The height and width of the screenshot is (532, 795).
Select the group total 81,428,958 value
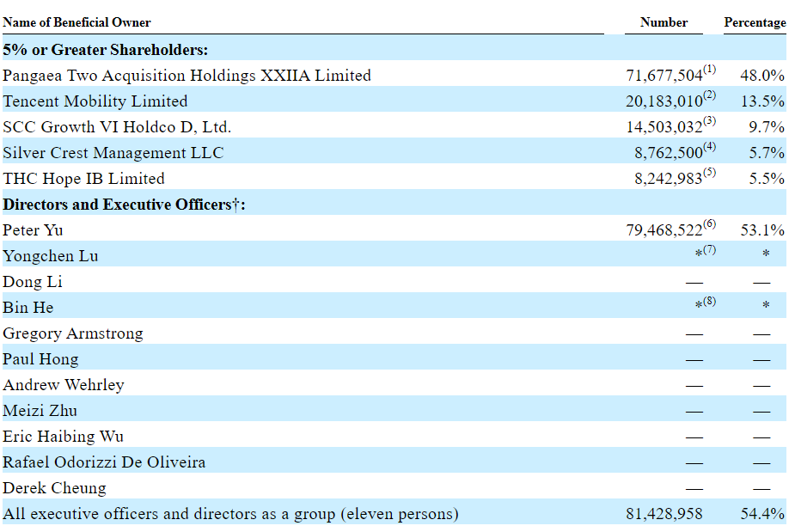664,514
